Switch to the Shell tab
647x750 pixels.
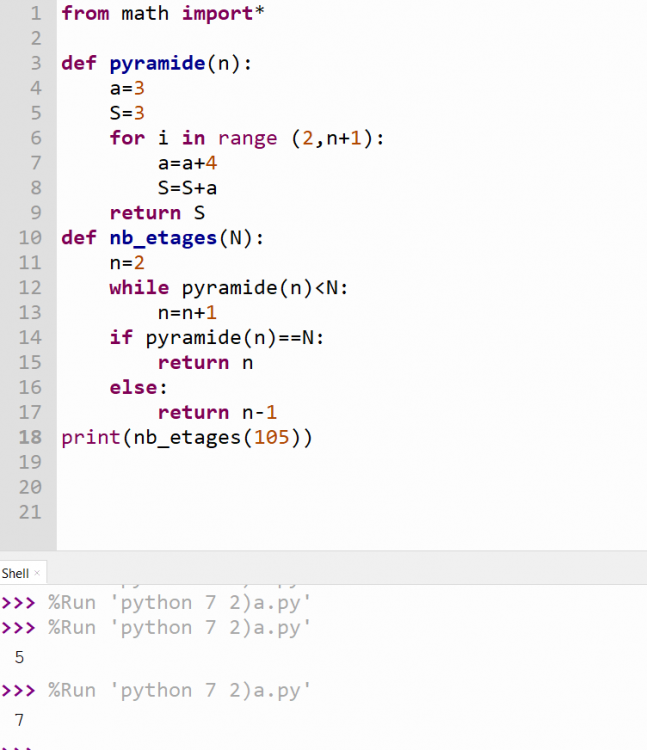[15, 573]
